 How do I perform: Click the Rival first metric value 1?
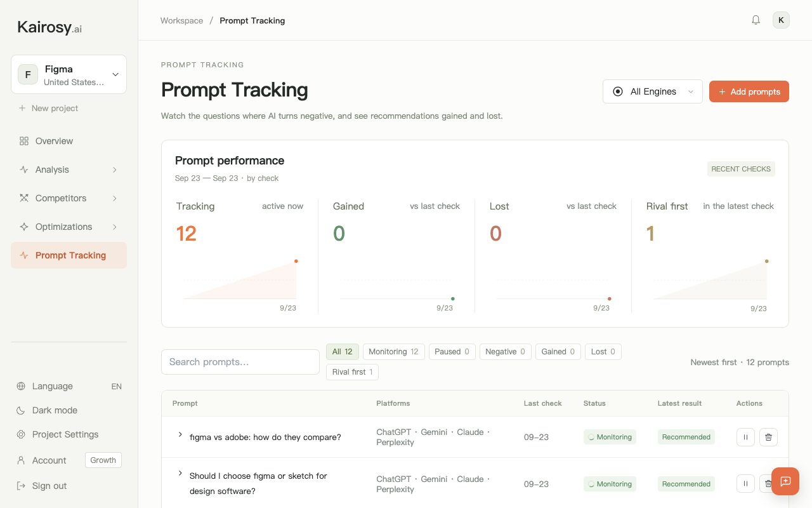tap(650, 234)
